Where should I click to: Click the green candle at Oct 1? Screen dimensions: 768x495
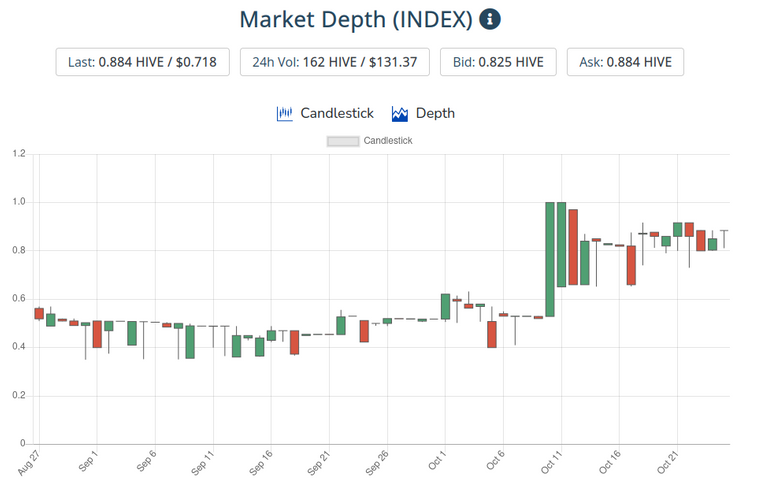445,306
